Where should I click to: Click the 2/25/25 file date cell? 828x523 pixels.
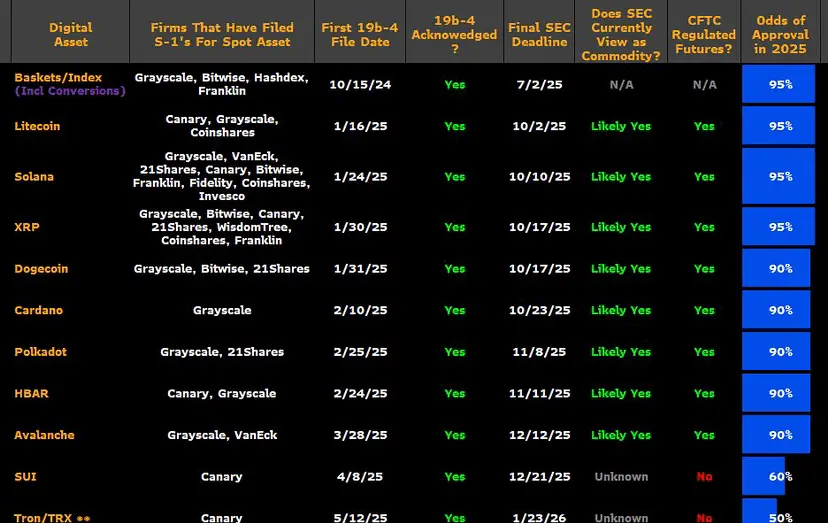click(x=360, y=352)
